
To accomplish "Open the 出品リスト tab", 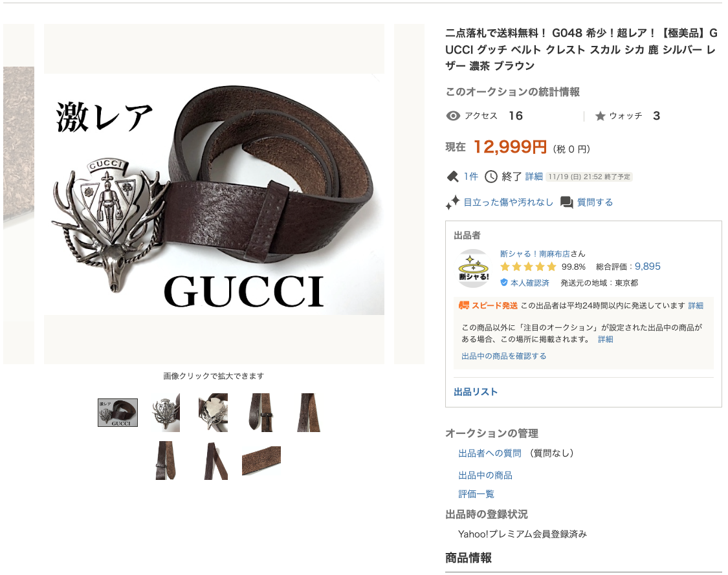I will 476,392.
